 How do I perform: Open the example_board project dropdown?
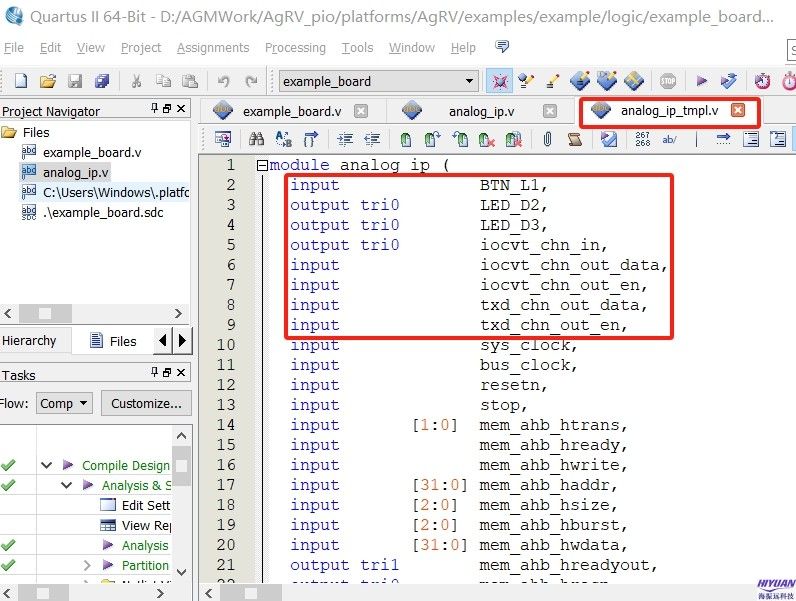469,81
